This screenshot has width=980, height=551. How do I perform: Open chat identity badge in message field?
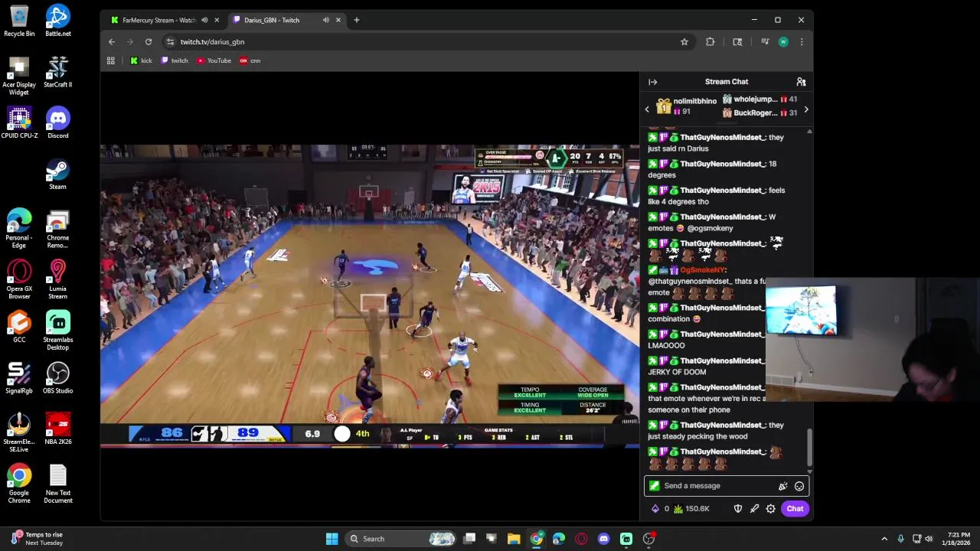654,486
